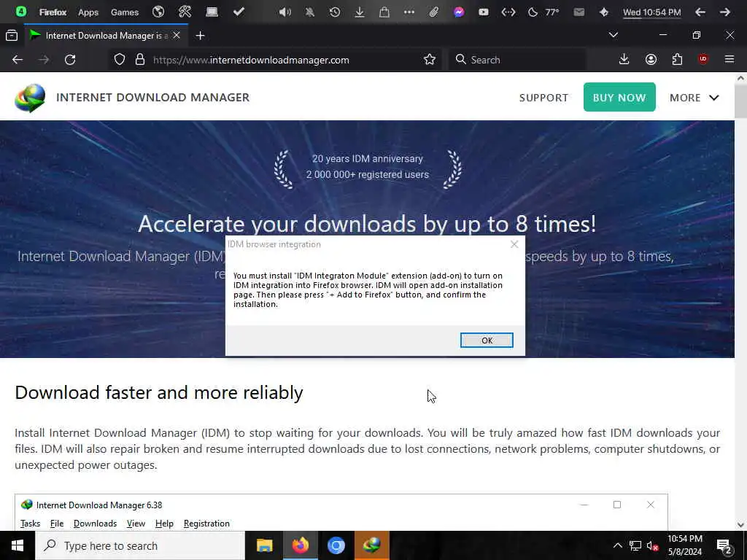Reload the page with the refresh icon

point(70,60)
